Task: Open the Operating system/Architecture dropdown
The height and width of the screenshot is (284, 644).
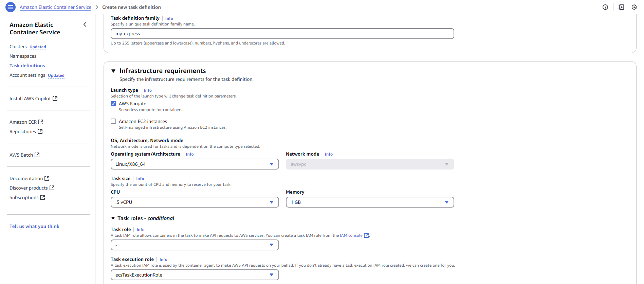Action: (195, 164)
